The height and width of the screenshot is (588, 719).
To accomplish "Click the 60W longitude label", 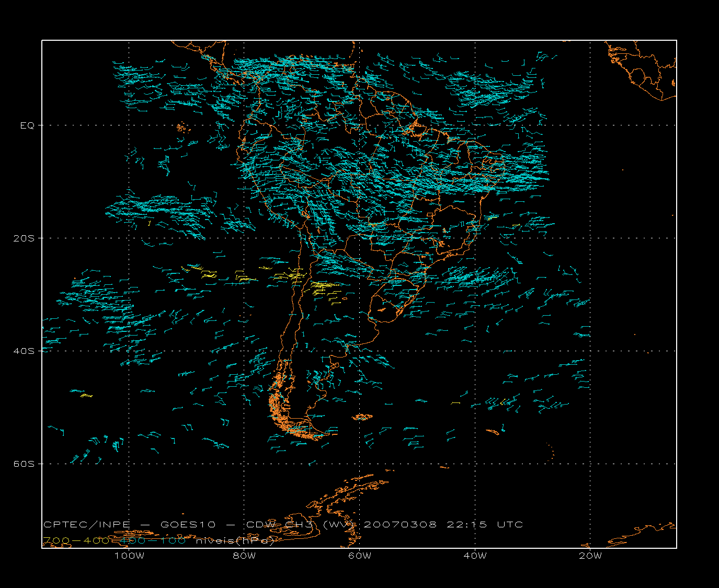I will pyautogui.click(x=360, y=556).
